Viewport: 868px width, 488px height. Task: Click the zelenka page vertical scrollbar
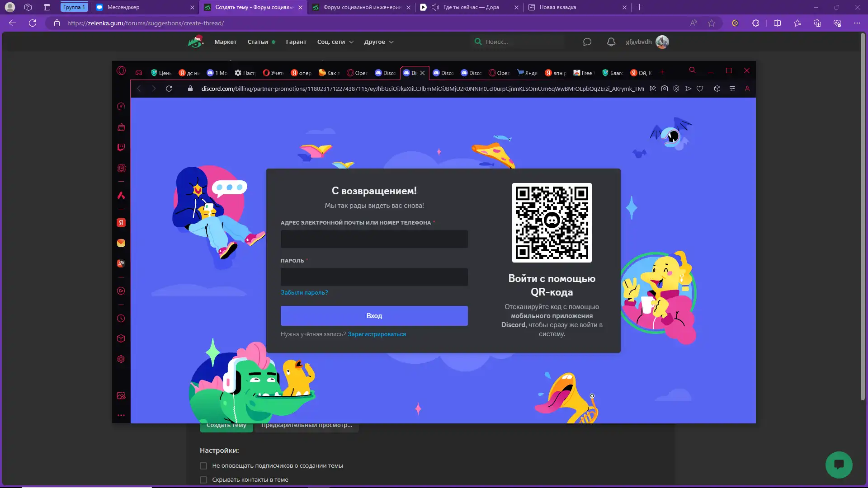(x=863, y=217)
